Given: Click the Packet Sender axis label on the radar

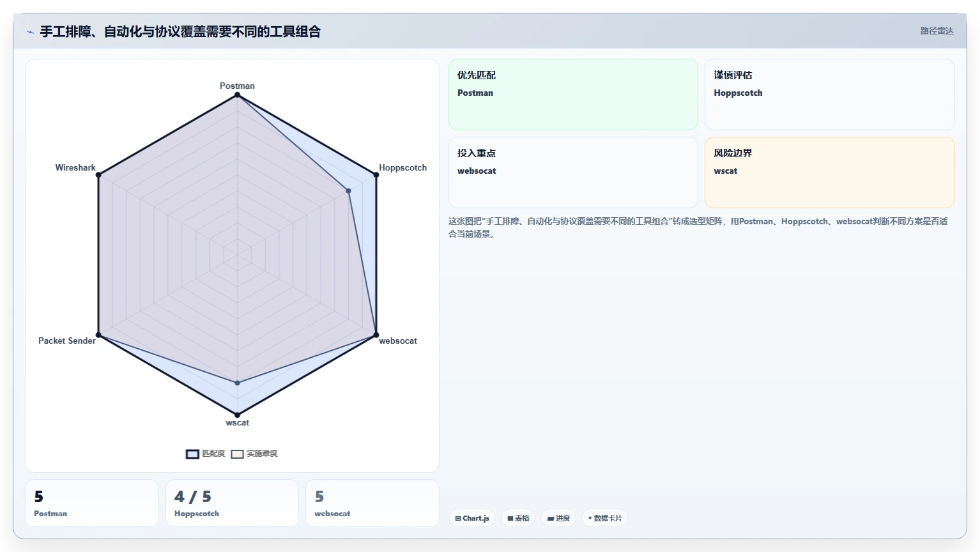Looking at the screenshot, I should point(67,341).
